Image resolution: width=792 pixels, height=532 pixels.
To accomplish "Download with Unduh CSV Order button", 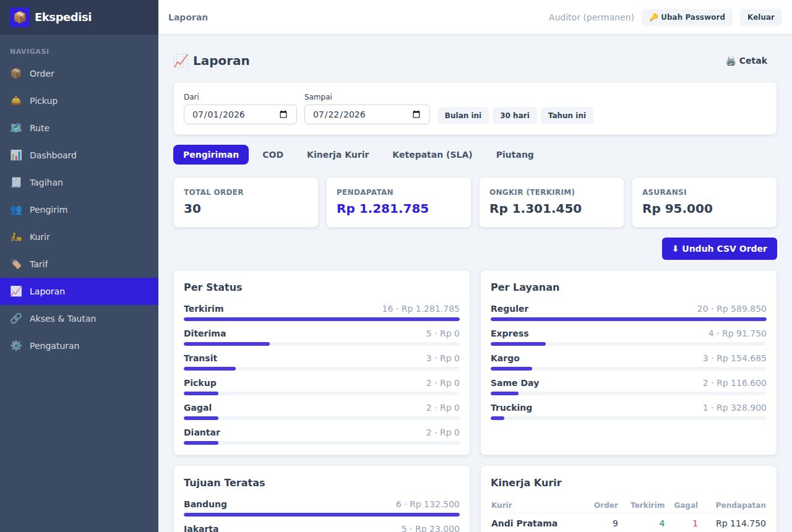I will tap(720, 249).
